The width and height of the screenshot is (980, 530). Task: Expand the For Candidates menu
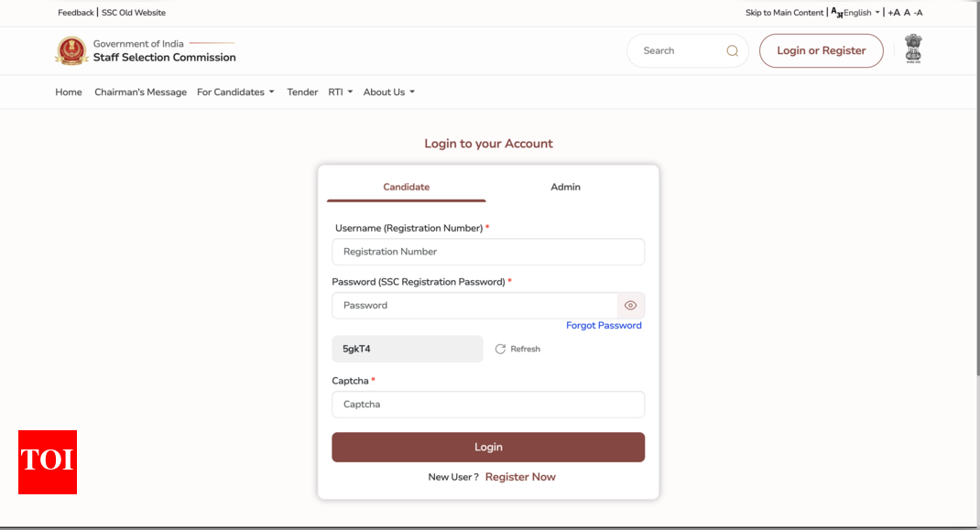(235, 92)
